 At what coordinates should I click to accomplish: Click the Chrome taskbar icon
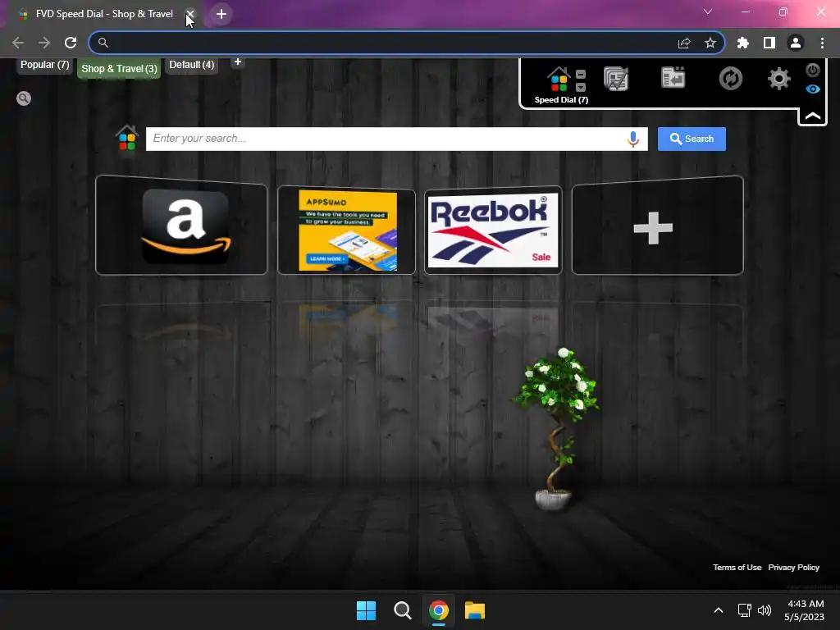(439, 610)
